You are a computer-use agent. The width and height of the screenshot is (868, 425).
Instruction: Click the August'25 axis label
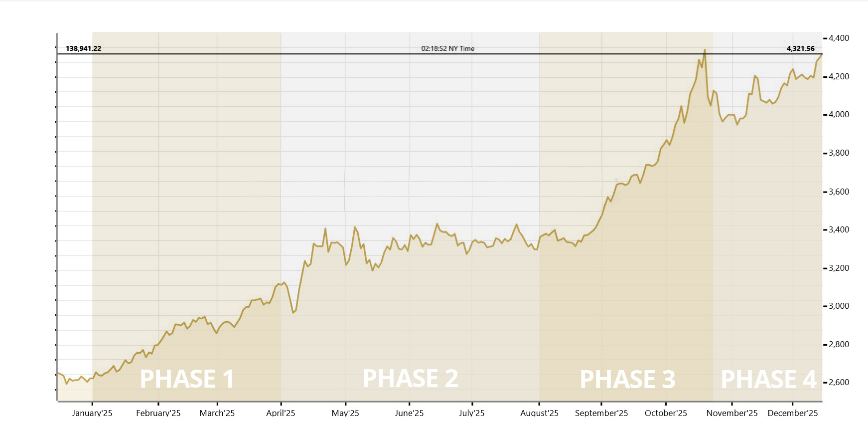click(x=539, y=413)
